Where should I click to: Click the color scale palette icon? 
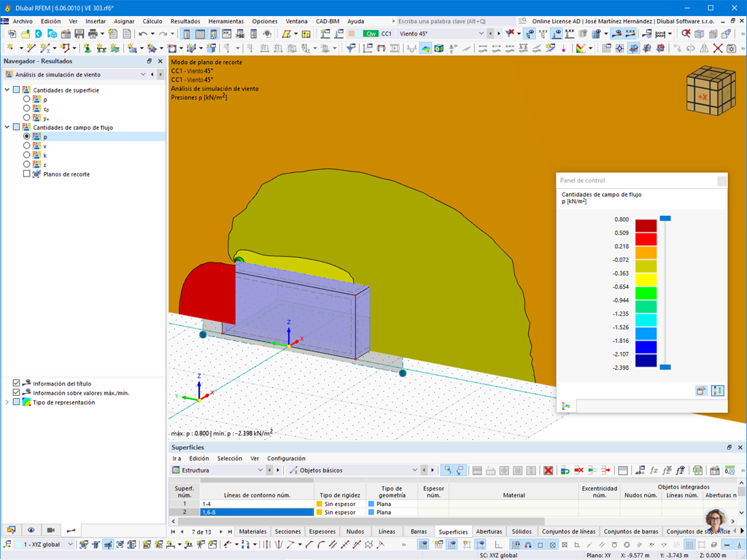click(x=580, y=48)
